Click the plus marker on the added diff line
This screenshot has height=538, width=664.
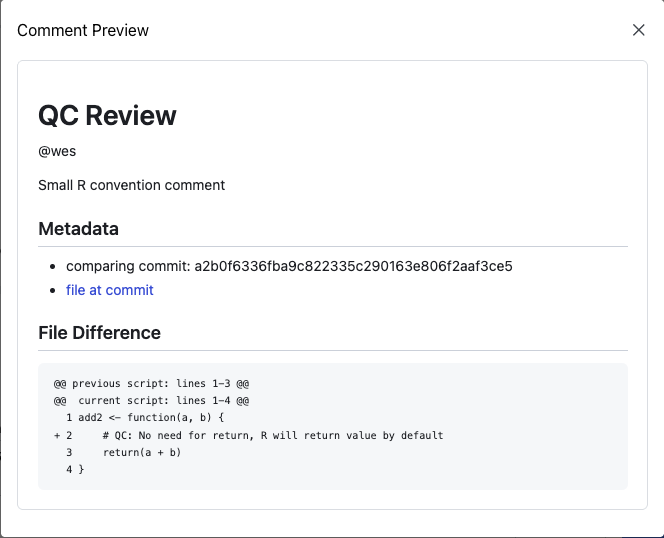pyautogui.click(x=57, y=435)
